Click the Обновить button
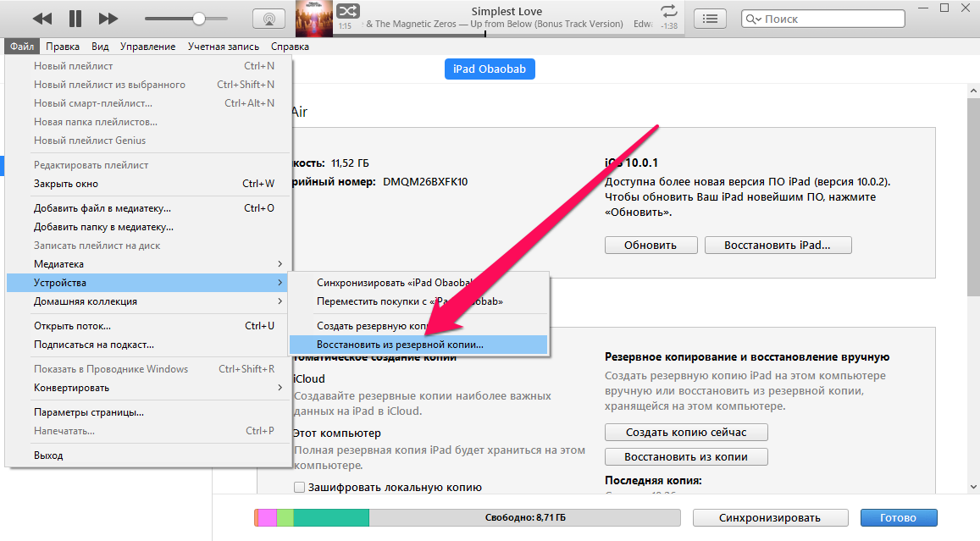This screenshot has width=980, height=541. click(x=651, y=245)
